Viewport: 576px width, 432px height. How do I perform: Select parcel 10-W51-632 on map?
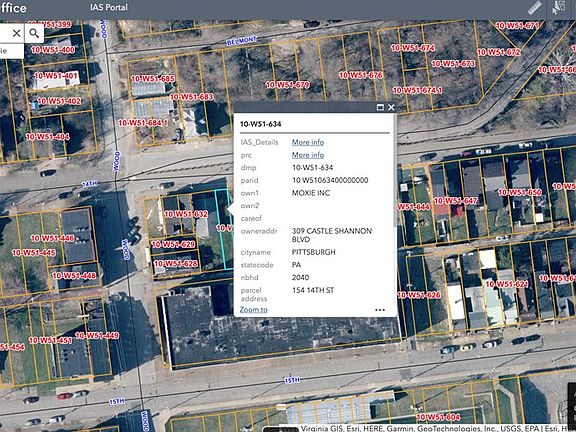tap(186, 214)
